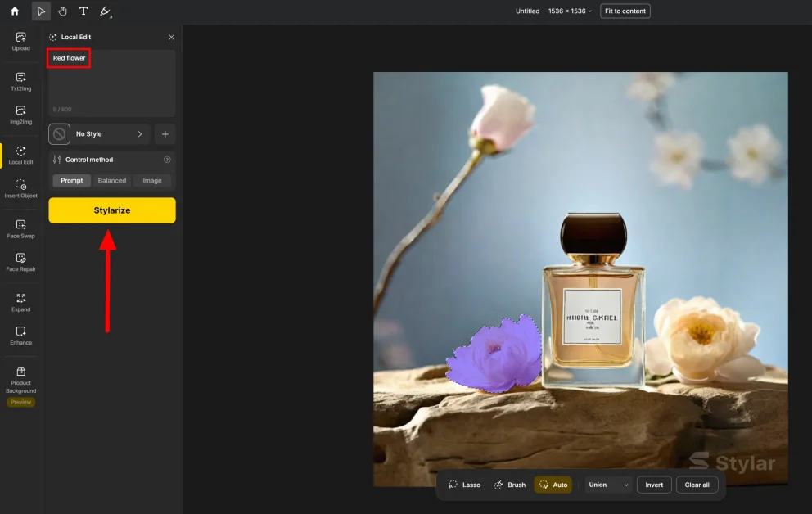Choose the Brush selection mode
Screen dimensions: 812x514
tap(509, 485)
